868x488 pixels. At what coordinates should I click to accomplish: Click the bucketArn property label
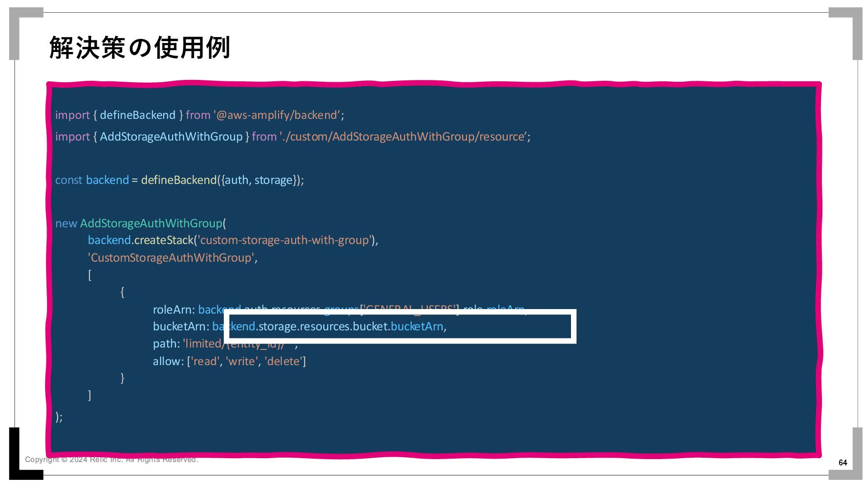coord(181,326)
